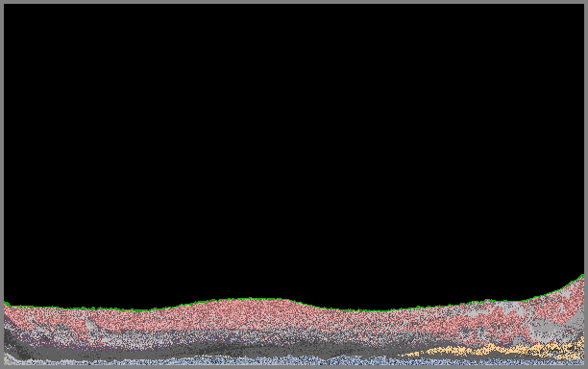This screenshot has width=588, height=369.
Task: Click the gray frame border on the left side
Action: [x=2, y=184]
